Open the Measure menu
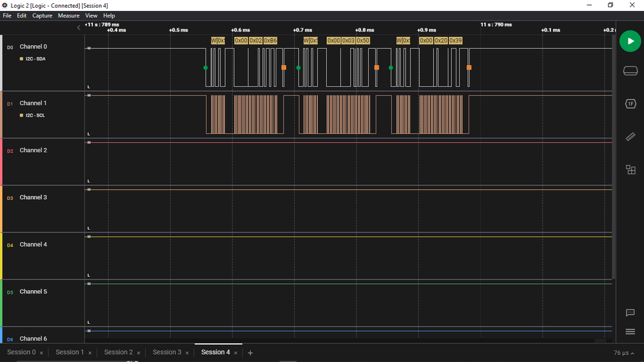This screenshot has width=644, height=362. point(68,15)
